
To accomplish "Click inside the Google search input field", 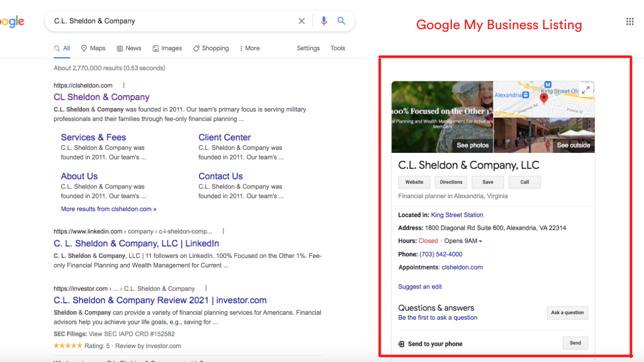I will 171,21.
